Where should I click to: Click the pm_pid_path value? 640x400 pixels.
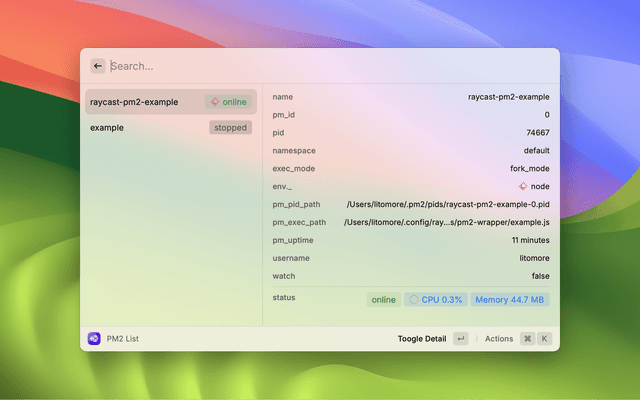[x=447, y=204]
